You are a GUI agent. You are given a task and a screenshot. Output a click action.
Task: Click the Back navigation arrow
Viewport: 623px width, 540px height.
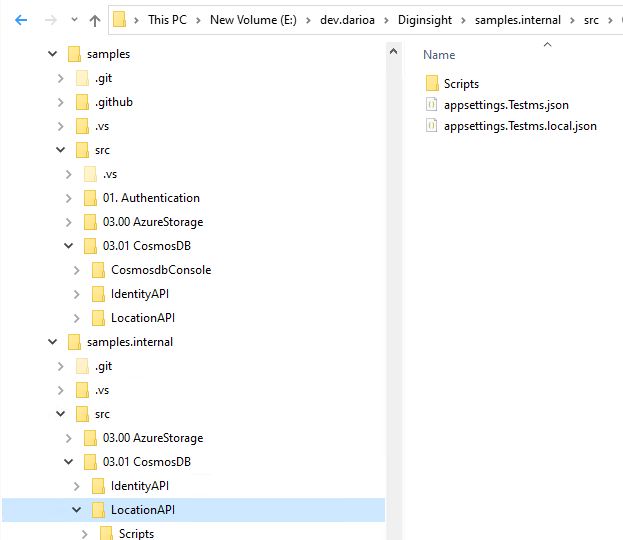click(21, 19)
